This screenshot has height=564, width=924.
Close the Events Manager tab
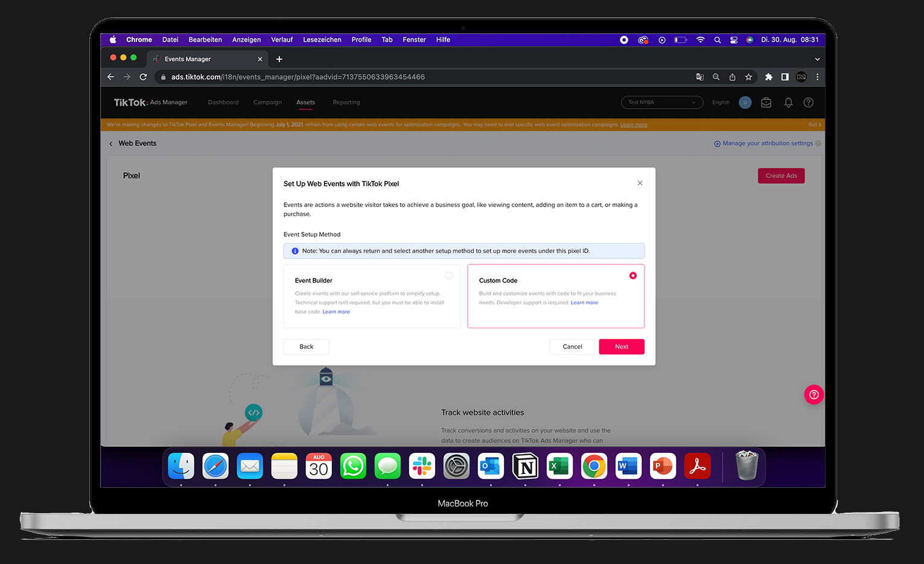coord(260,59)
